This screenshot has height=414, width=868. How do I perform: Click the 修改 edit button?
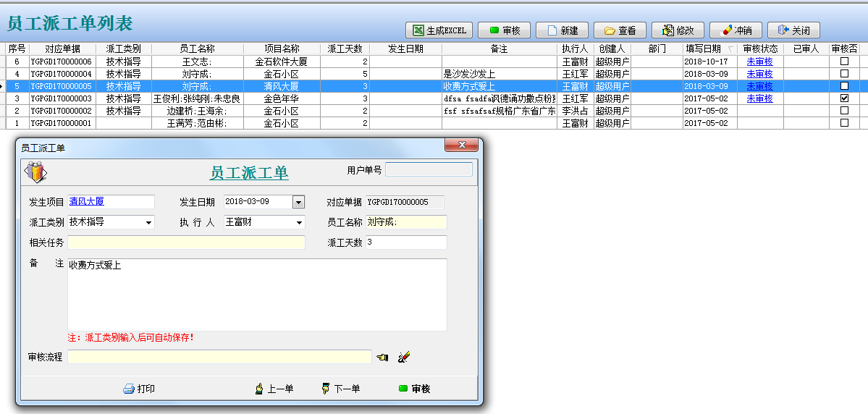[x=678, y=30]
